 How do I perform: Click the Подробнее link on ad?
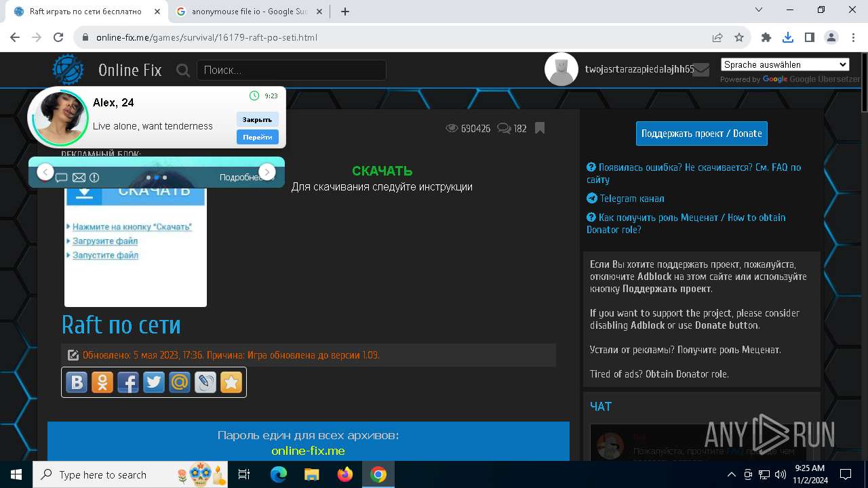241,178
